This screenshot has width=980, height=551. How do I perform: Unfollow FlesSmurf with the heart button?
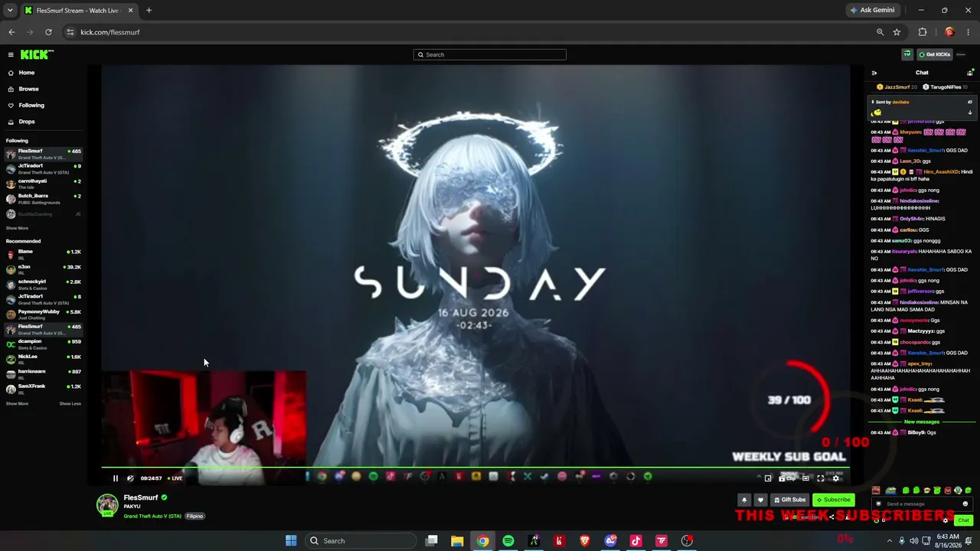tap(760, 500)
